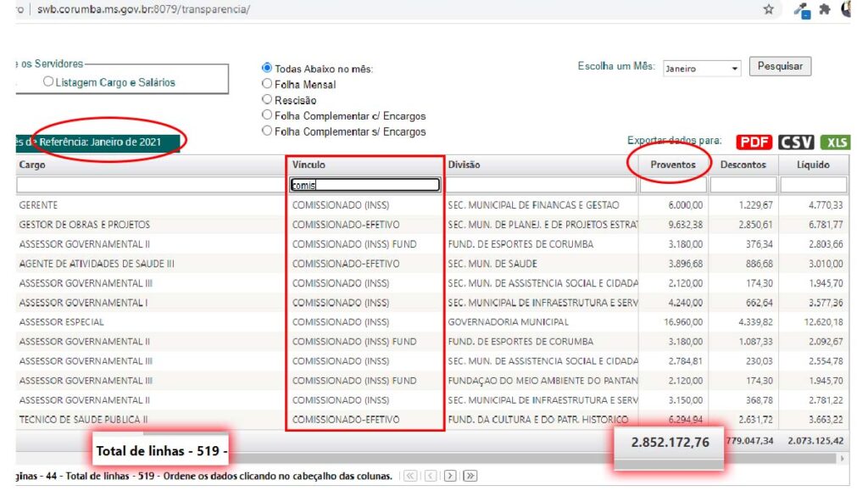Viewport: 868px width, 491px height.
Task: Click SEC. MUN. DE SAUDE cell
Action: coord(492,264)
